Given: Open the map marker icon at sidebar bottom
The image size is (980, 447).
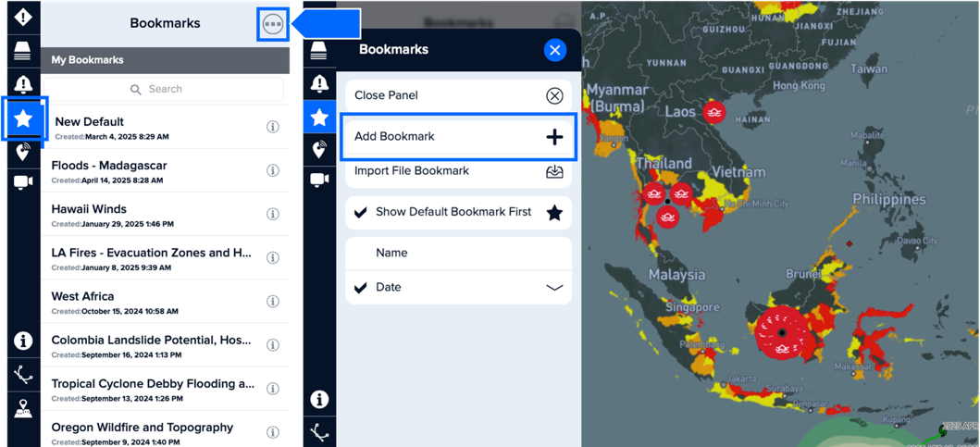Looking at the screenshot, I should (23, 409).
